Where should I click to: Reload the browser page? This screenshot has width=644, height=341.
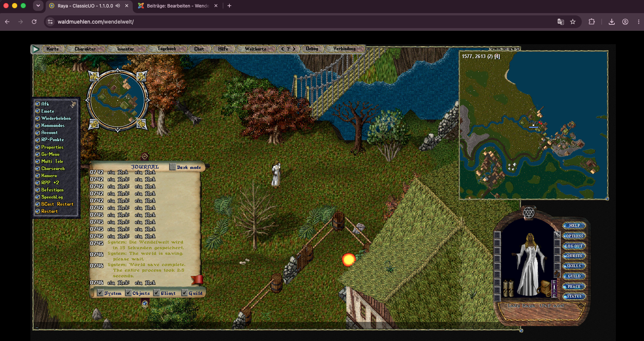pos(34,22)
